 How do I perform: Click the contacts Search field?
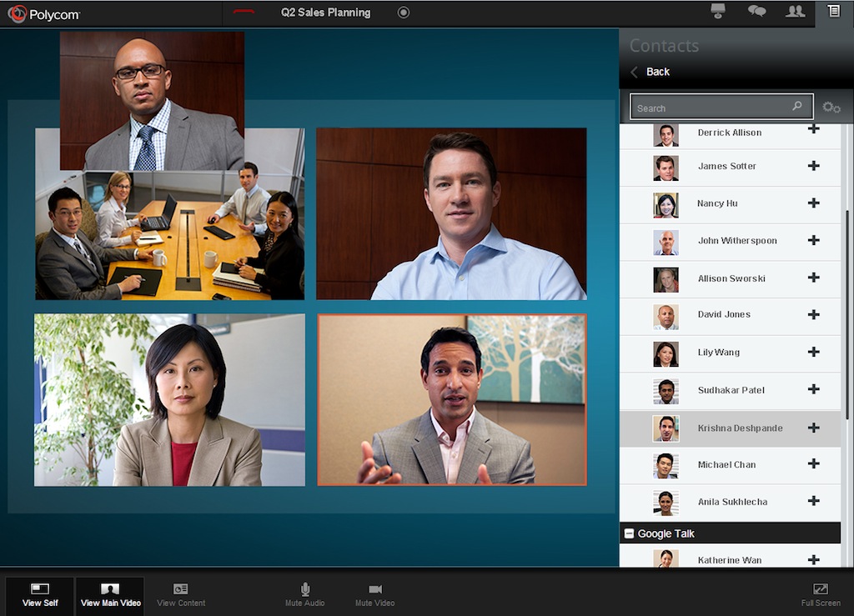click(709, 108)
